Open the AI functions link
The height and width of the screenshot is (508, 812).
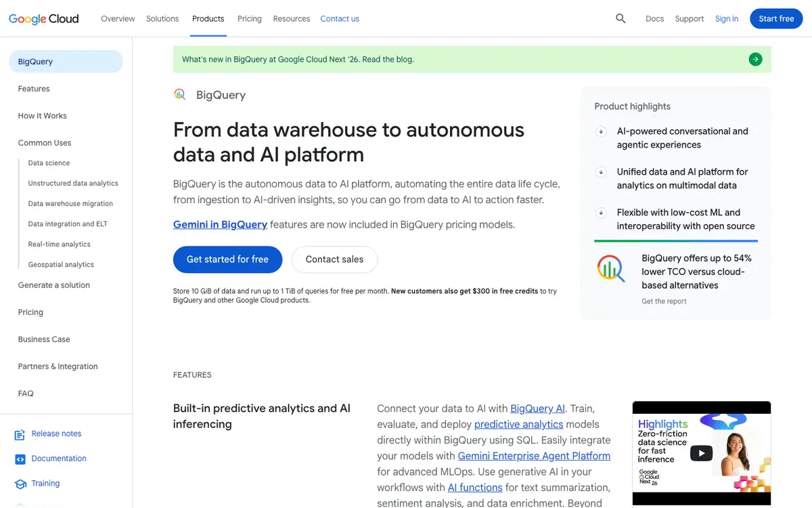click(475, 487)
